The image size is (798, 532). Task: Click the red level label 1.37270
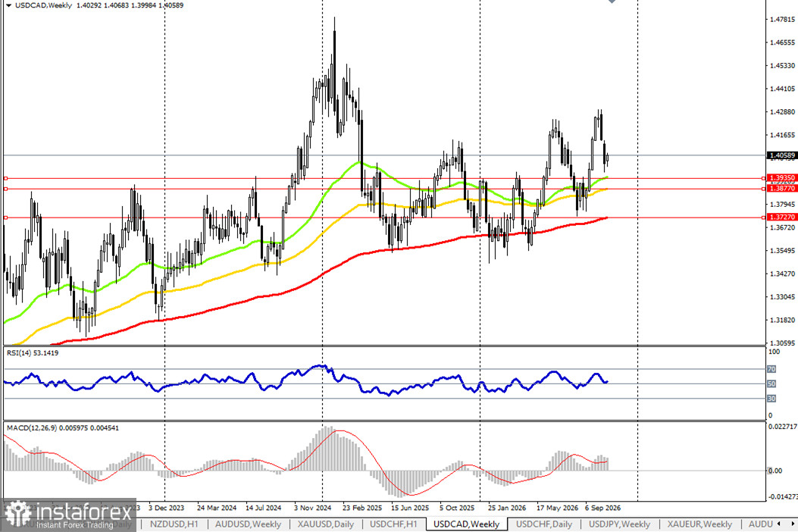tap(781, 217)
